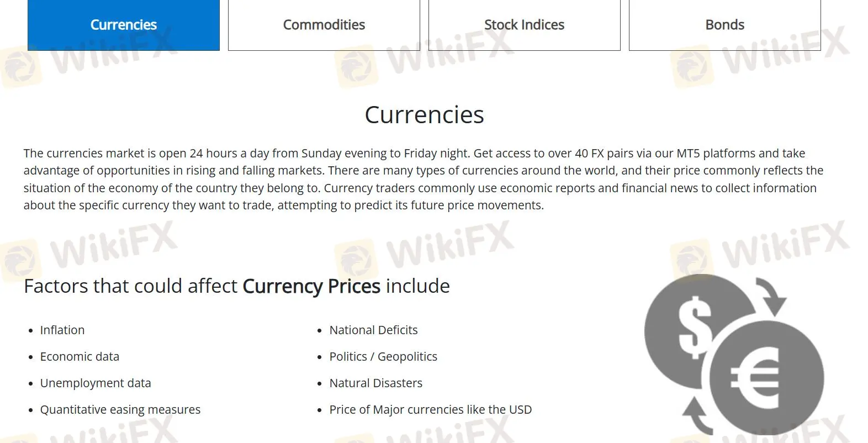Click the currencies market description paragraph
Screen dimensions: 868x443
424,179
